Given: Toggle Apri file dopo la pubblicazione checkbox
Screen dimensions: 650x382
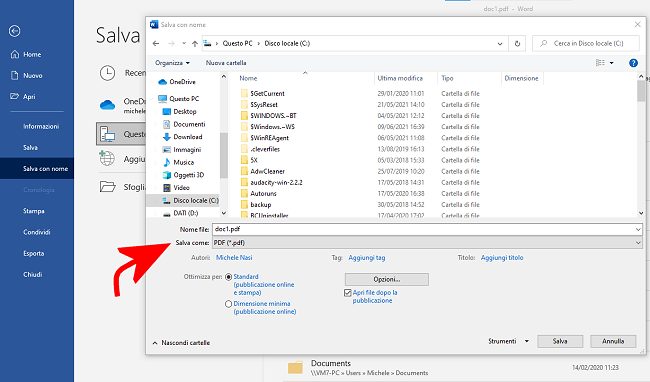Looking at the screenshot, I should 348,293.
